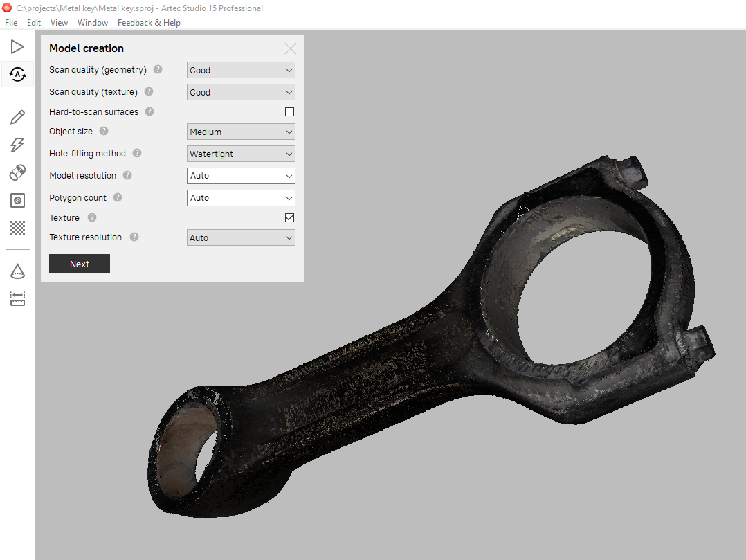Viewport: 746px width, 560px height.
Task: Open the Tools lightning icon
Action: (17, 145)
